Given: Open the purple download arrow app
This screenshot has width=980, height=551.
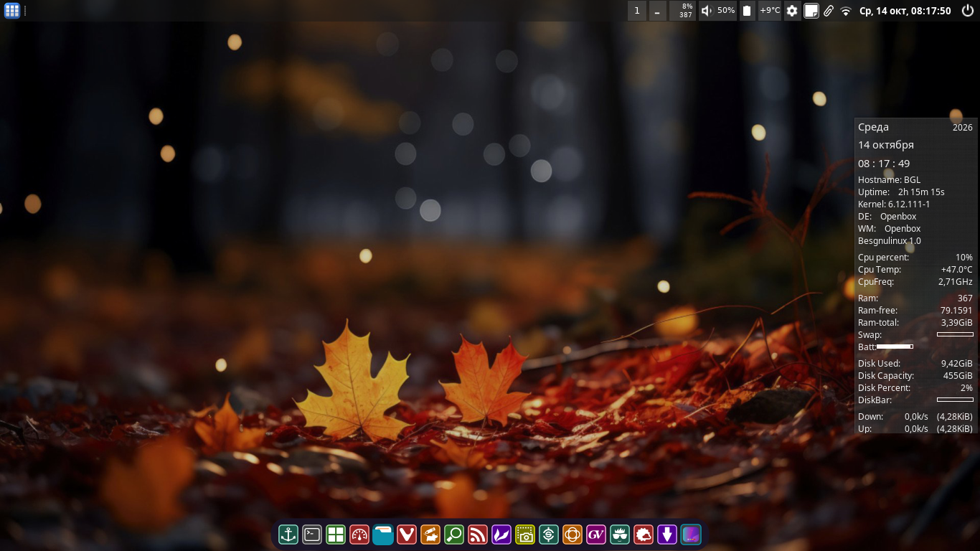Looking at the screenshot, I should [667, 534].
